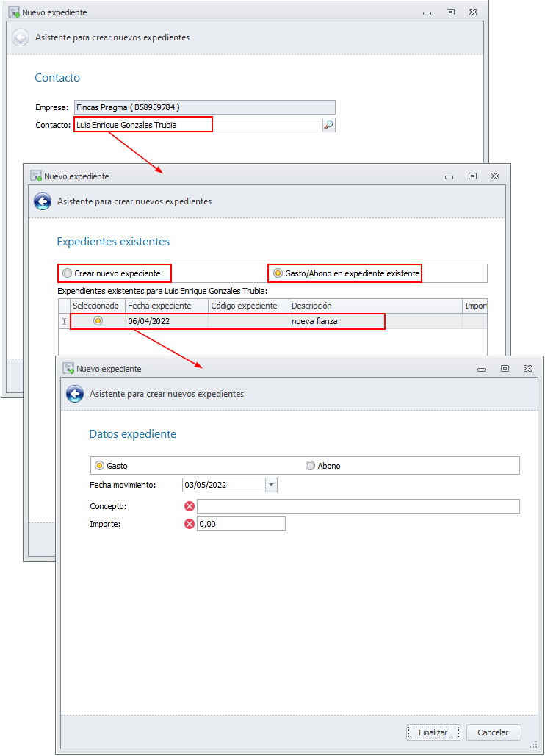Viewport: 545px width, 756px height.
Task: Click the resize grip at the front window's corner
Action: (x=533, y=744)
